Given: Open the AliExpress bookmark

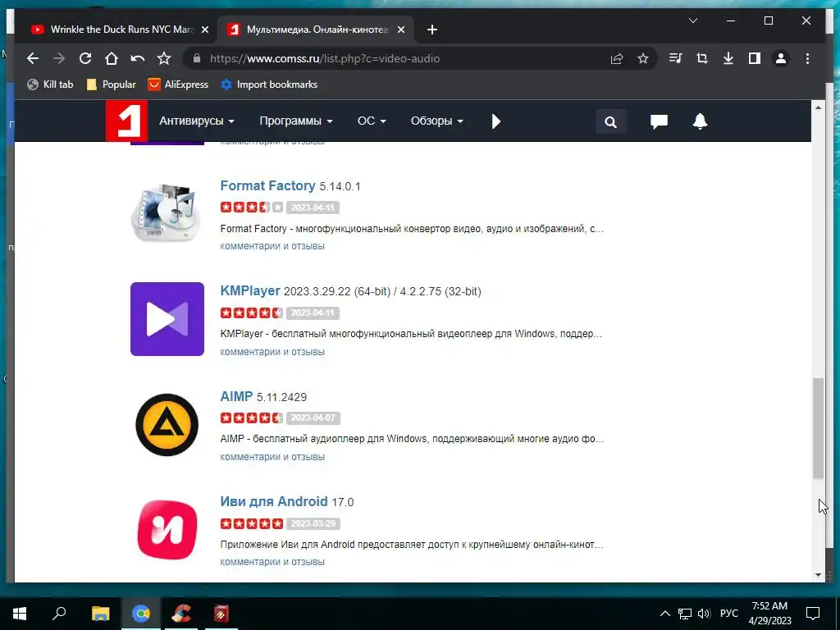Looking at the screenshot, I should 178,84.
